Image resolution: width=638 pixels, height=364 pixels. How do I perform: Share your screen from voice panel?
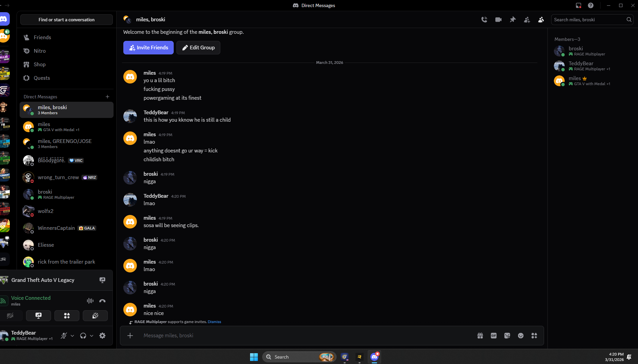[39, 316]
